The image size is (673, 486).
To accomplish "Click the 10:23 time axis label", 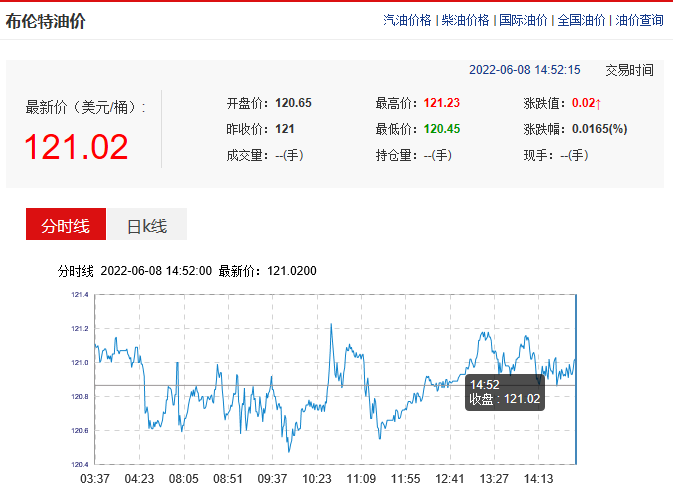I will pyautogui.click(x=316, y=479).
